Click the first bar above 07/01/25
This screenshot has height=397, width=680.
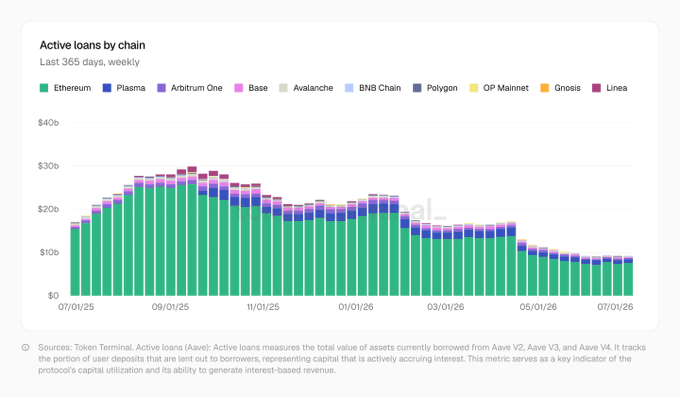[x=75, y=259]
